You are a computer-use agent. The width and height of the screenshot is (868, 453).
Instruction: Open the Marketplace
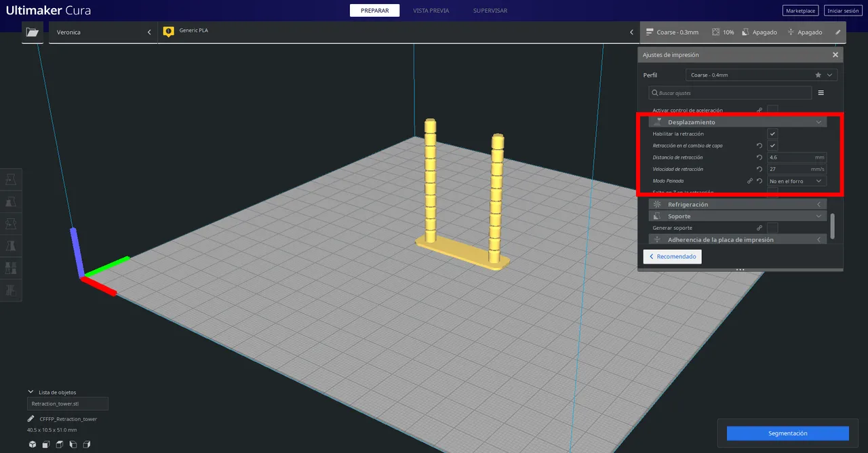click(x=800, y=11)
